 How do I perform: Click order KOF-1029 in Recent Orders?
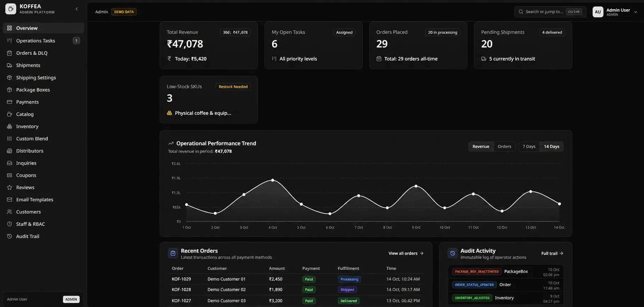coord(181,279)
